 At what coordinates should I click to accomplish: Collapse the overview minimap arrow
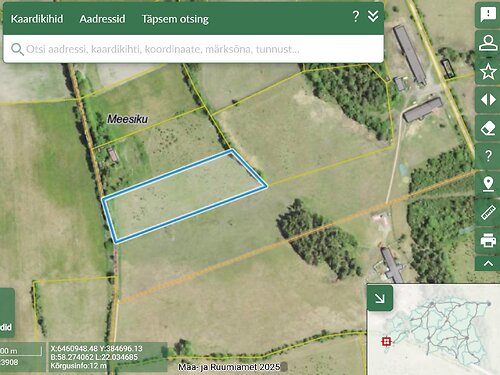[380, 298]
